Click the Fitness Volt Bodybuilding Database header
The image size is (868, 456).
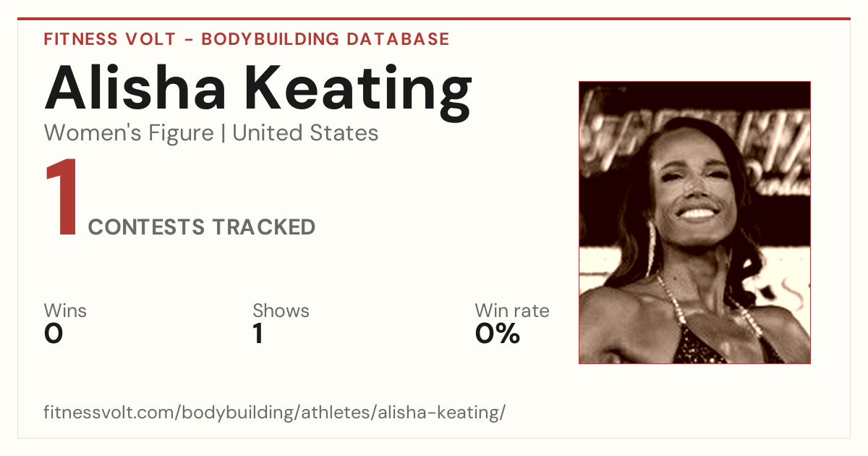click(247, 39)
